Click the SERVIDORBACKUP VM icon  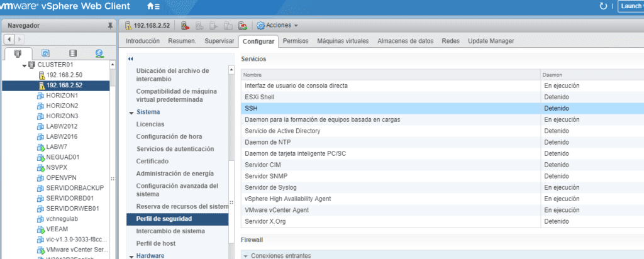point(41,188)
